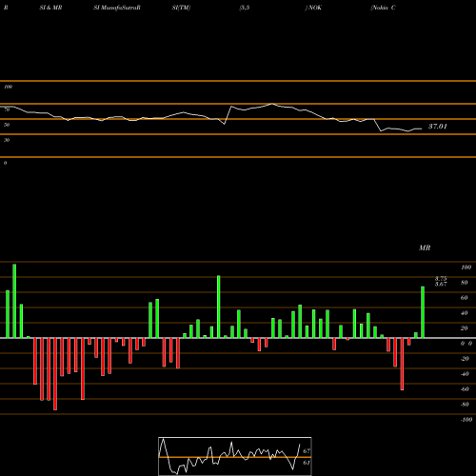Click the 3.67 value label in MR panel
476x476 pixels.
(x=441, y=284)
